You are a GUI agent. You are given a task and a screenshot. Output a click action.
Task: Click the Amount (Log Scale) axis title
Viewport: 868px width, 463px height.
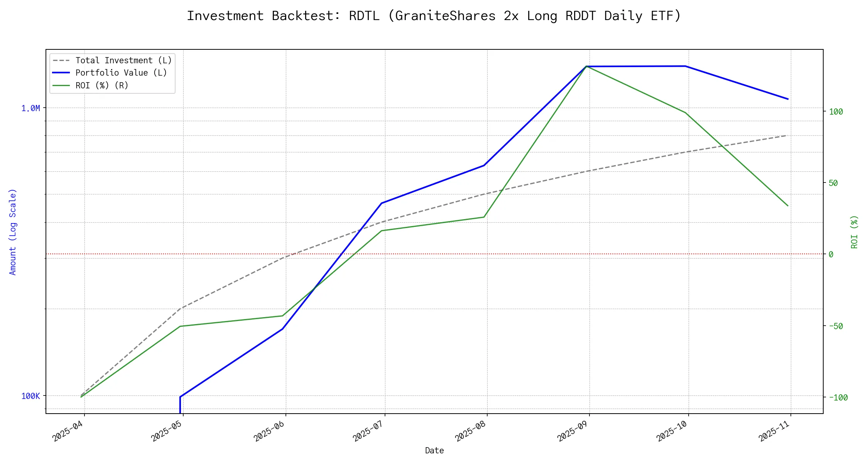pyautogui.click(x=13, y=231)
